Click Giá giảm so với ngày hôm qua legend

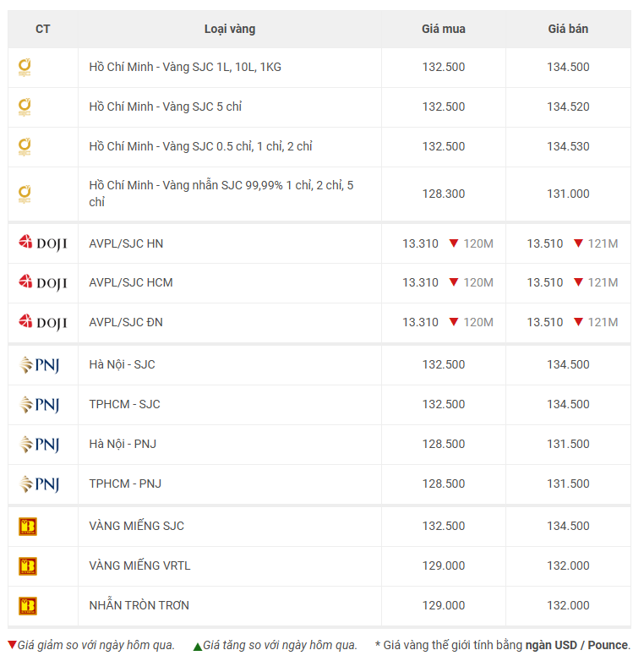click(x=96, y=645)
